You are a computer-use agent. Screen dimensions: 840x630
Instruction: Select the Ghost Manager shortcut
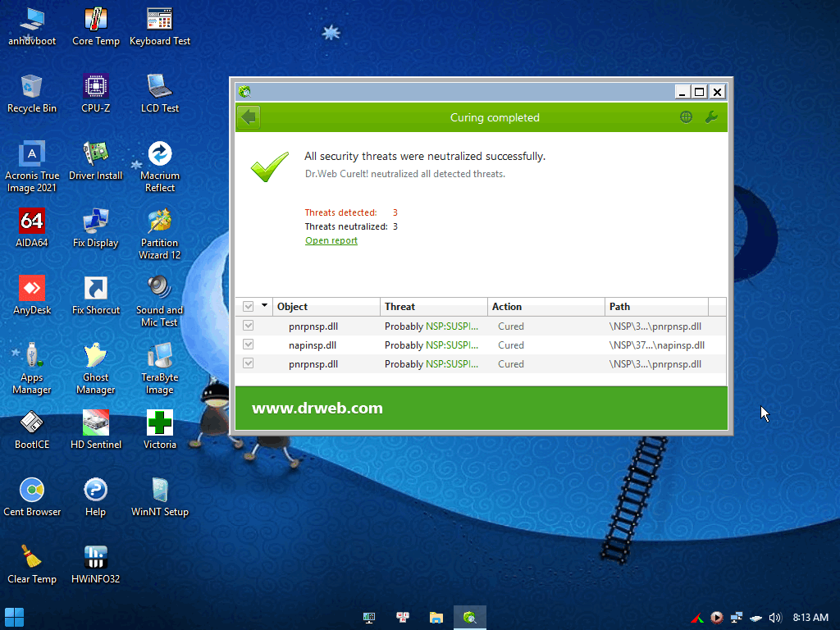tap(96, 368)
